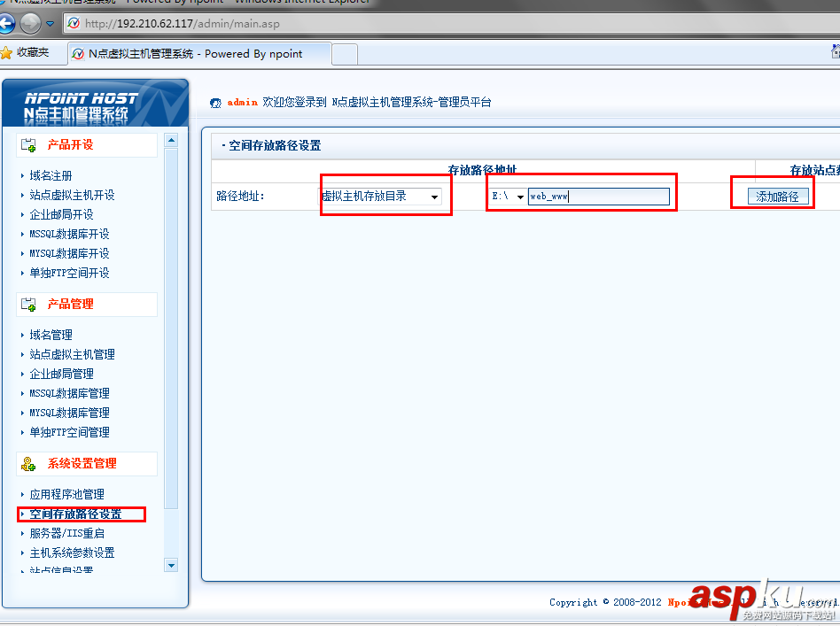Click the 产品管理 section icon
This screenshot has height=626, width=840.
pos(28,305)
